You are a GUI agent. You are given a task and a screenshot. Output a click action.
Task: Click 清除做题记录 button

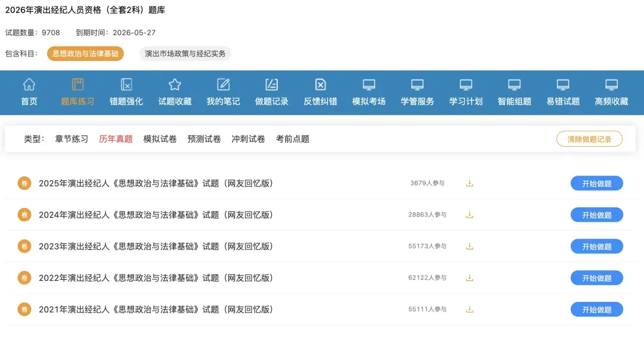click(x=589, y=139)
